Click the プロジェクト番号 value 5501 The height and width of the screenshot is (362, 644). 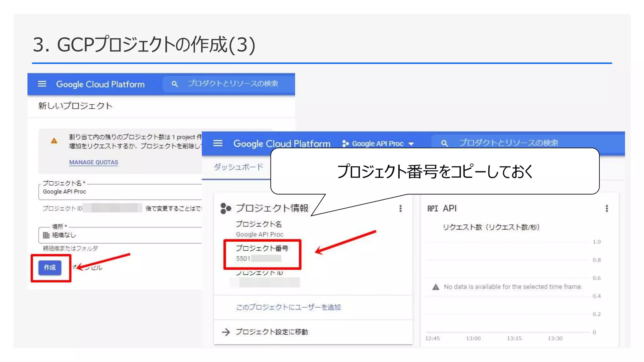pos(243,259)
